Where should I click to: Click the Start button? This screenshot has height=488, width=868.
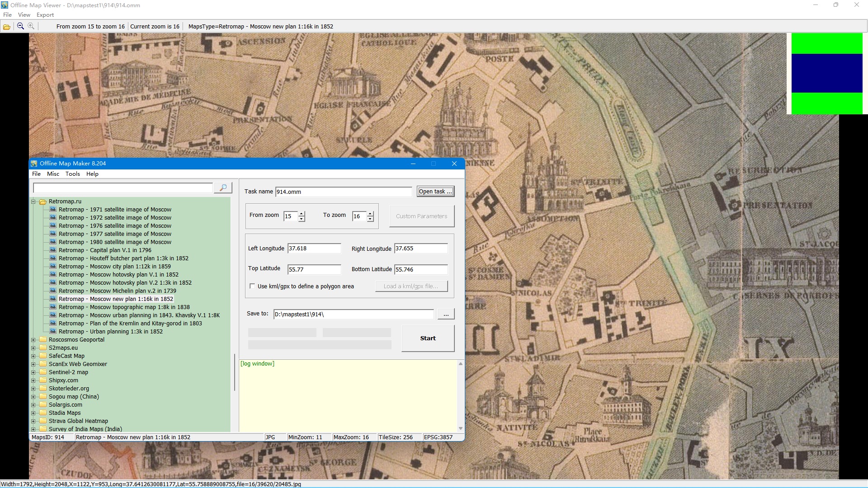pos(428,338)
